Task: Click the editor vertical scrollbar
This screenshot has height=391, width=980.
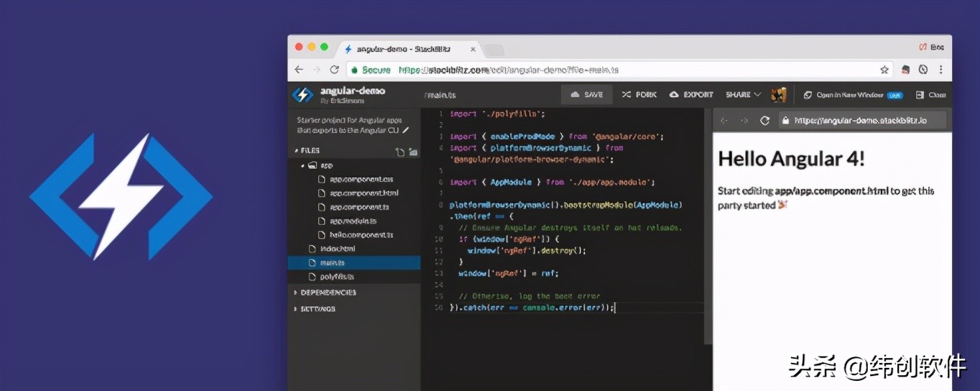Action: click(x=708, y=226)
